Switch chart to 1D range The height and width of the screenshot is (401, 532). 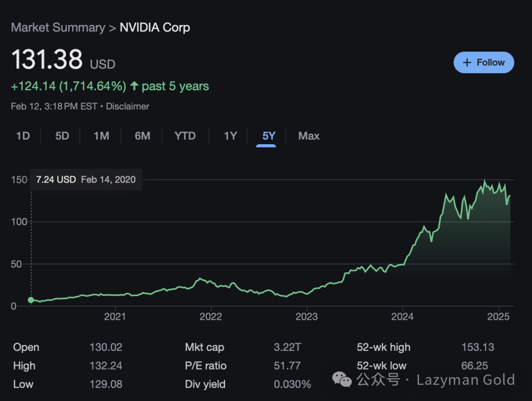tap(23, 136)
